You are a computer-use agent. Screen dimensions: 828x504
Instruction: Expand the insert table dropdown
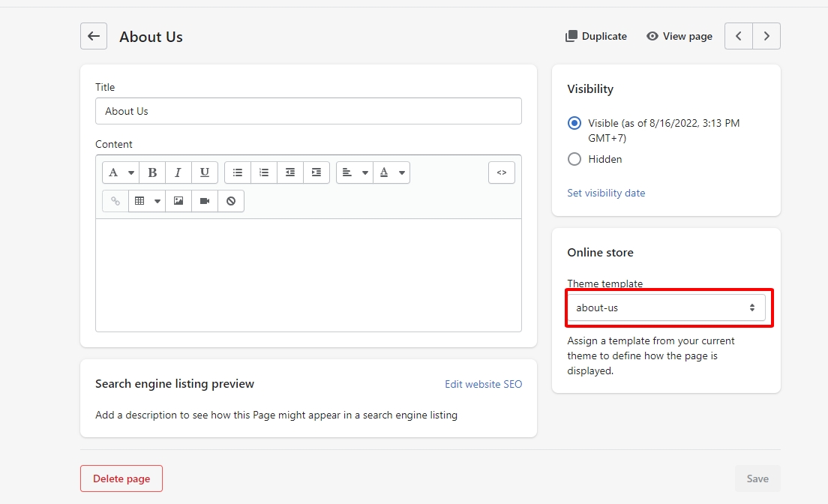tap(147, 201)
